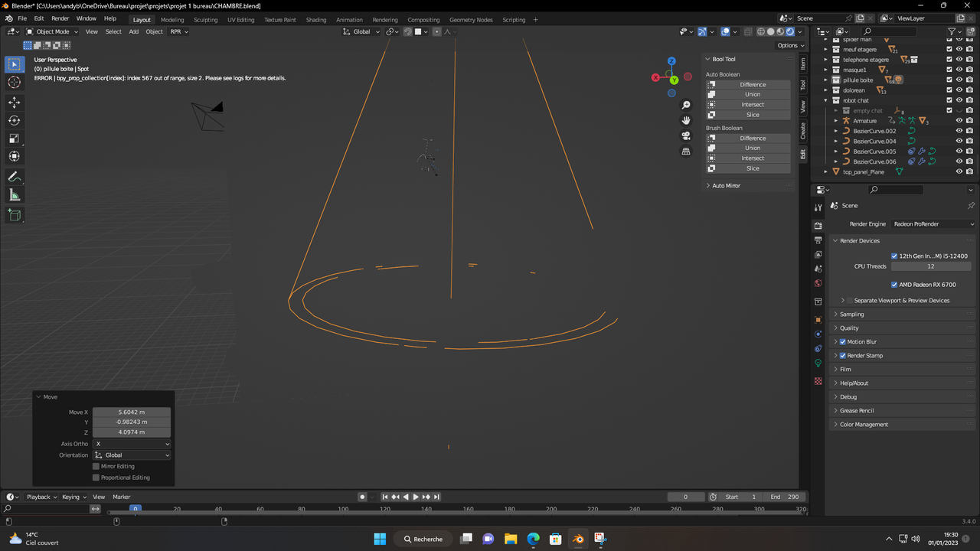Expand the pillule boite collection
The height and width of the screenshot is (551, 980).
[825, 80]
